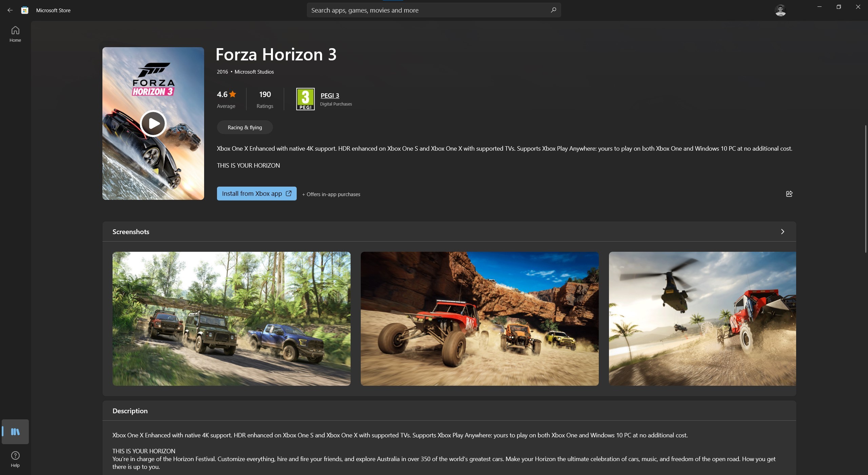Expand the Screenshots section with the chevron
Viewport: 868px width, 475px height.
point(783,231)
